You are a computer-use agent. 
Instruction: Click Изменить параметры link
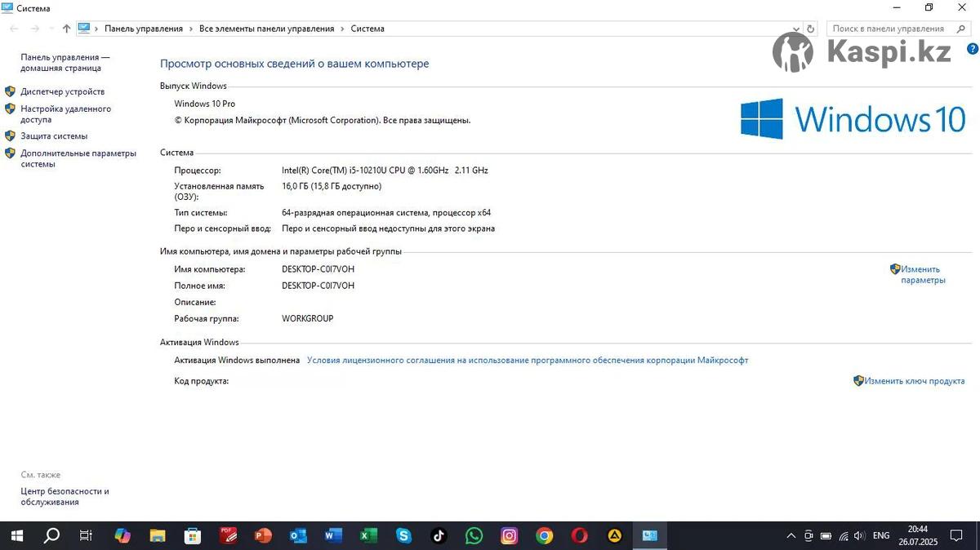click(923, 274)
